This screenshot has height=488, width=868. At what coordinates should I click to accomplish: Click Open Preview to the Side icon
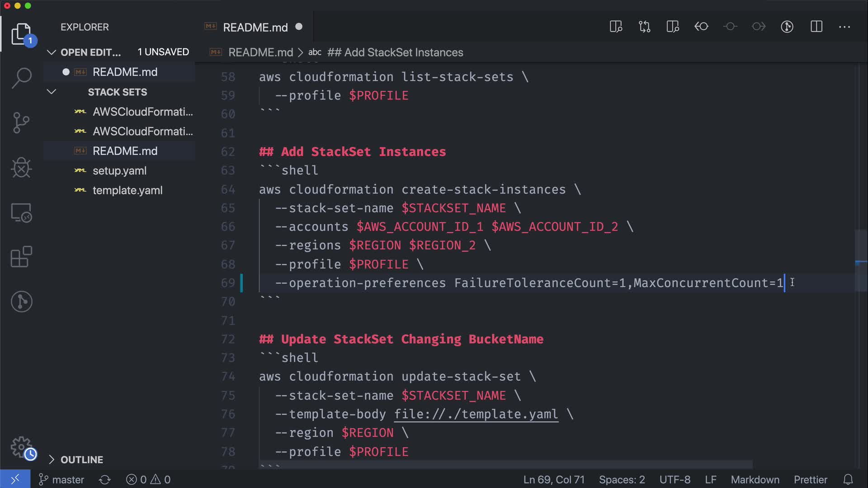point(616,27)
